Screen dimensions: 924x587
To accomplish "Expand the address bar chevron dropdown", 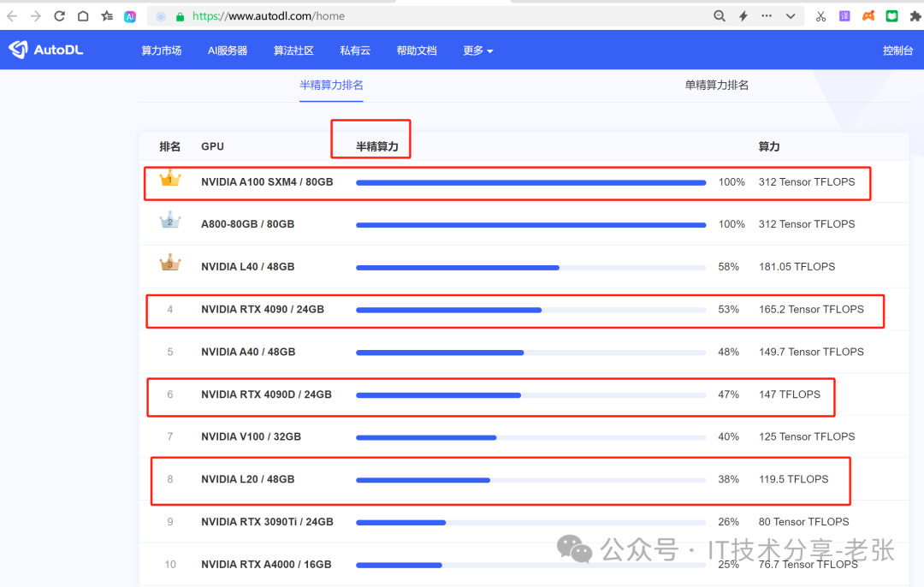I will click(x=791, y=16).
